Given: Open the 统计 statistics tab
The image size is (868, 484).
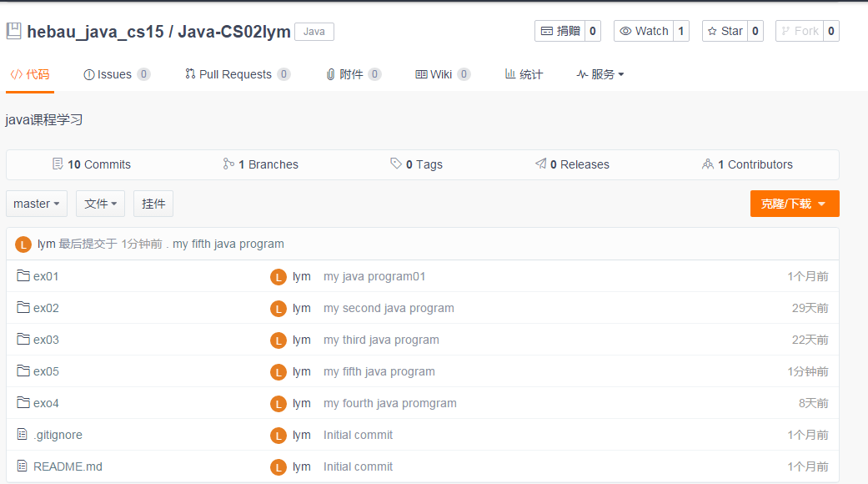Looking at the screenshot, I should [x=524, y=74].
